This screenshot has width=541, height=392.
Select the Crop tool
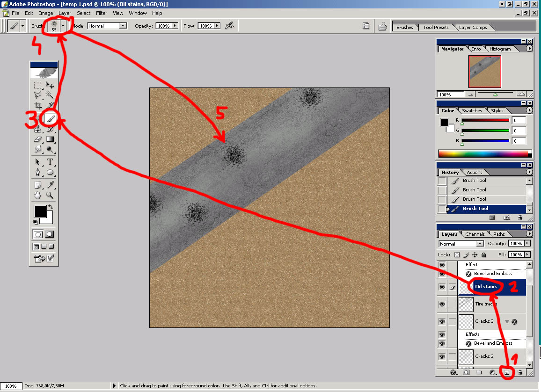coord(38,106)
